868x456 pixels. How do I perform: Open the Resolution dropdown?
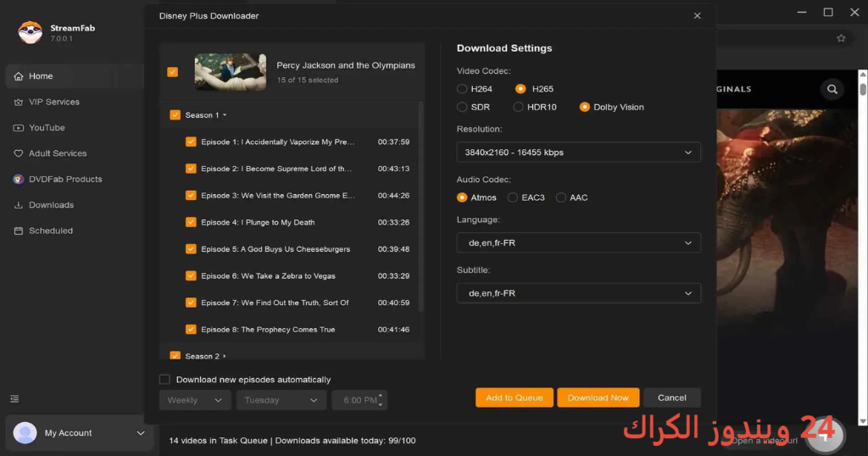pos(578,153)
